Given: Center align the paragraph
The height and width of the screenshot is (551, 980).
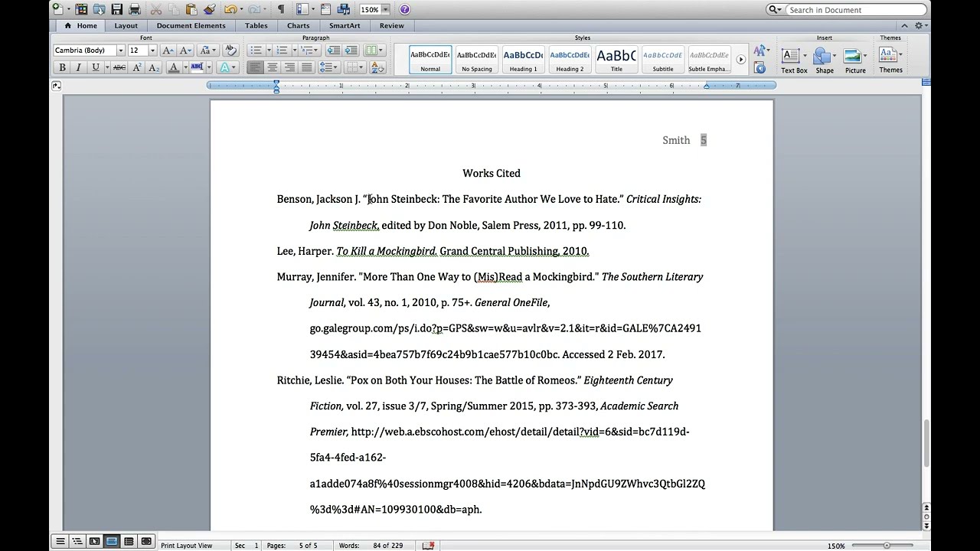Looking at the screenshot, I should coord(272,67).
